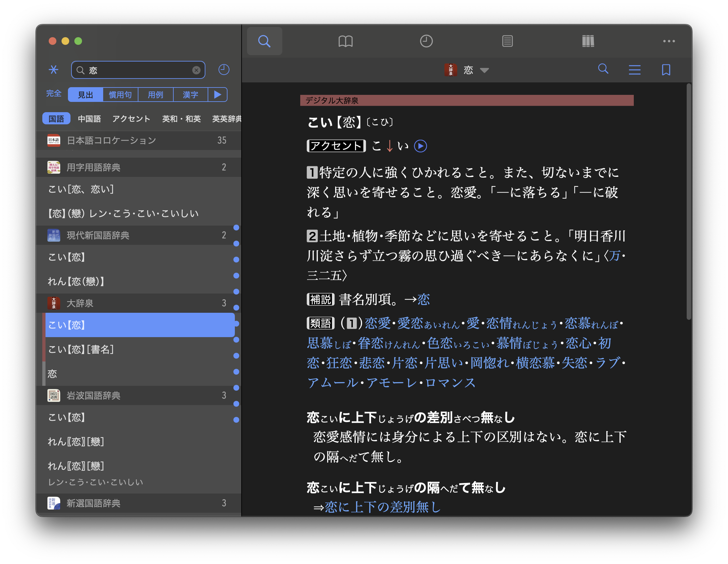This screenshot has width=728, height=564.
Task: Open the bookshelf library icon
Action: [x=588, y=41]
